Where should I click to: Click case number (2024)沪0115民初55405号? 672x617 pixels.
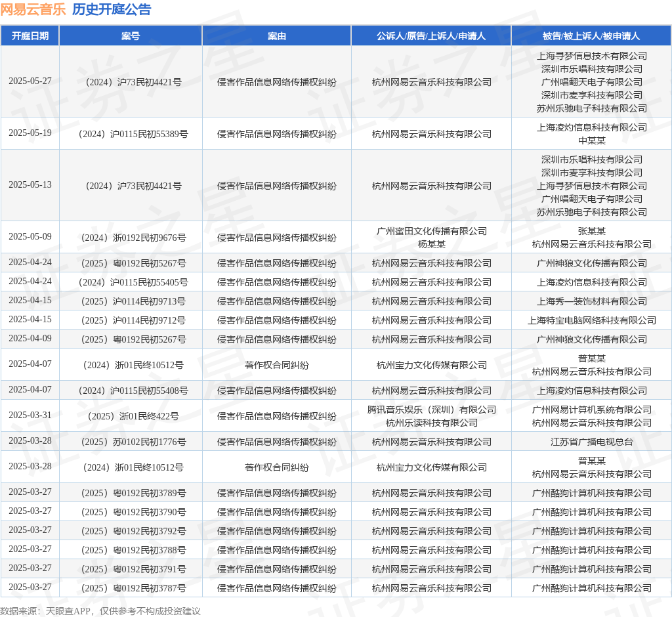[133, 282]
